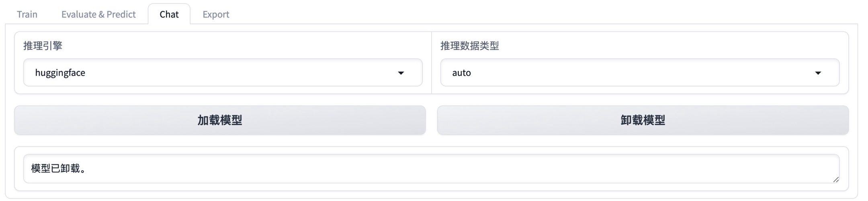
Task: Focus the 模型已卸载 status text box
Action: tap(431, 168)
